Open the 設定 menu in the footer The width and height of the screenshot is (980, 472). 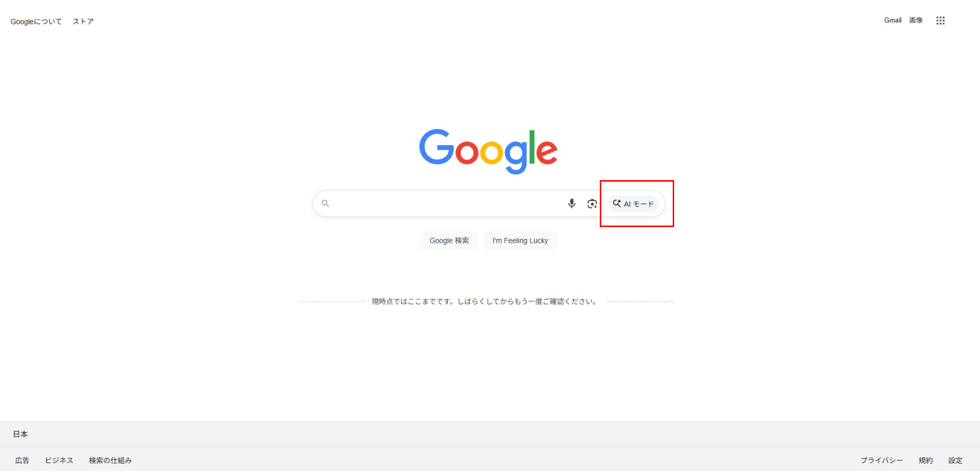[955, 460]
